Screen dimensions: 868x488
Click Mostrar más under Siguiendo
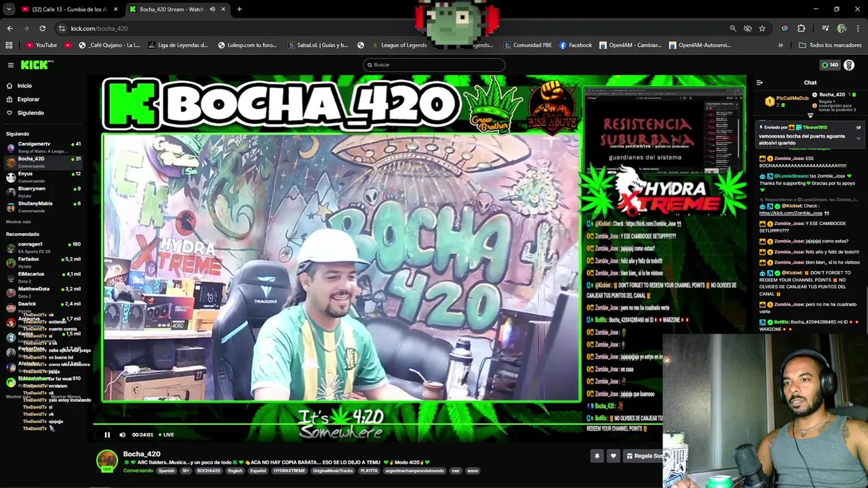18,222
